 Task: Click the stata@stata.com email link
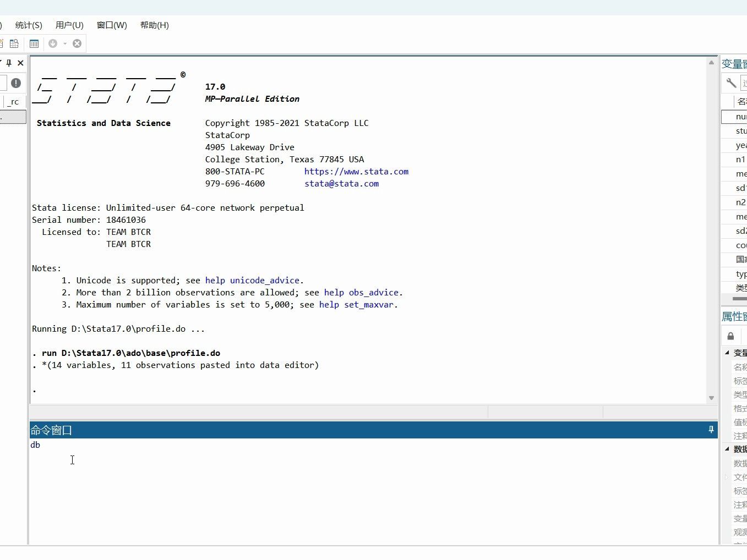click(341, 184)
